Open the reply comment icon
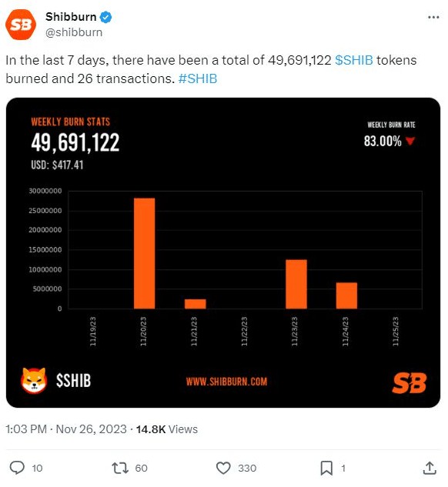Viewport: 448px width, 487px height. pos(17,468)
